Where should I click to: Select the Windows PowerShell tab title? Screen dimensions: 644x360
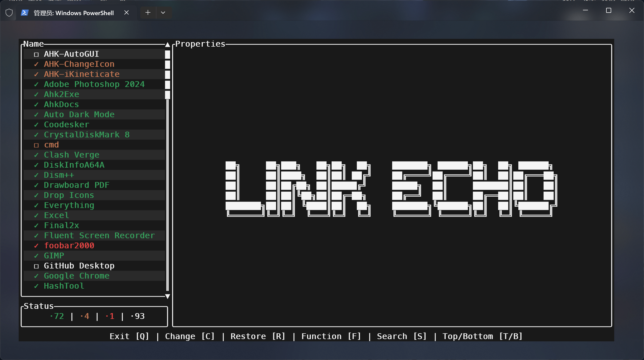(x=74, y=13)
